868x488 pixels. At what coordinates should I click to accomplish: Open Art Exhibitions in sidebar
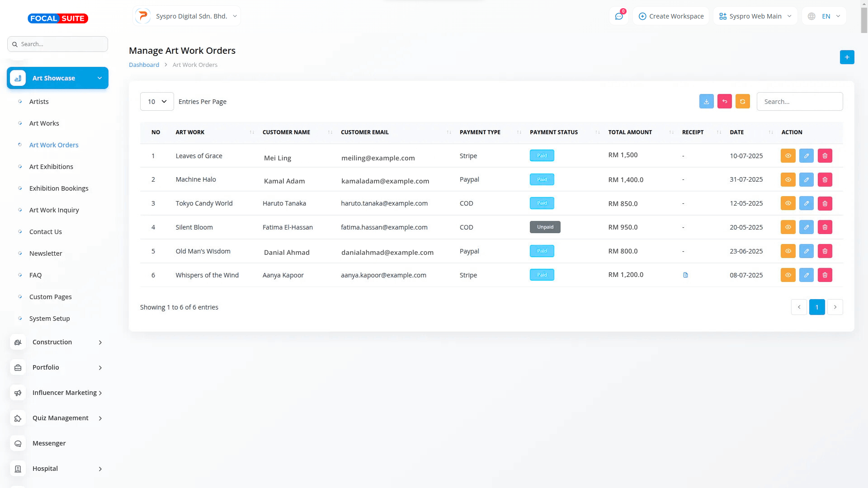click(51, 167)
